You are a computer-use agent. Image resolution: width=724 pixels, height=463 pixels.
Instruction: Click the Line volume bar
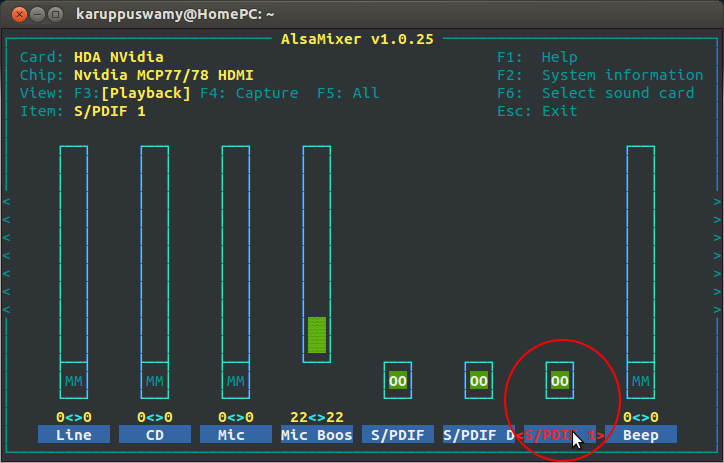pyautogui.click(x=74, y=254)
